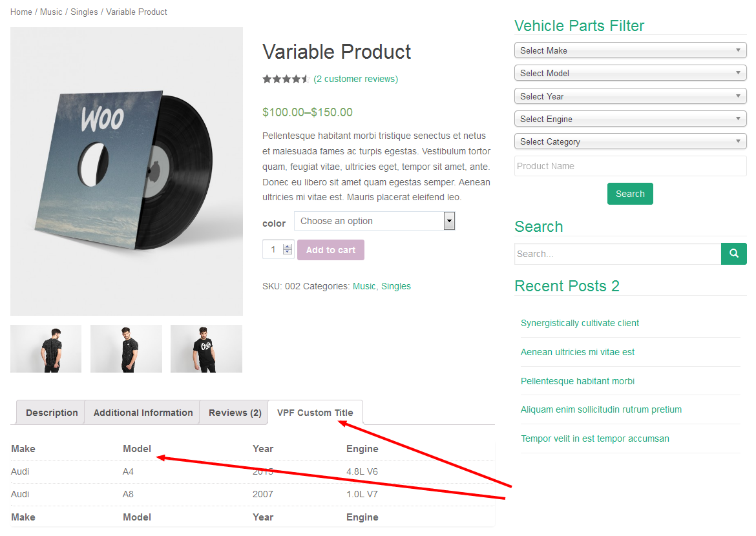Click the Select Category dropdown arrow
The height and width of the screenshot is (536, 756).
pyautogui.click(x=738, y=141)
